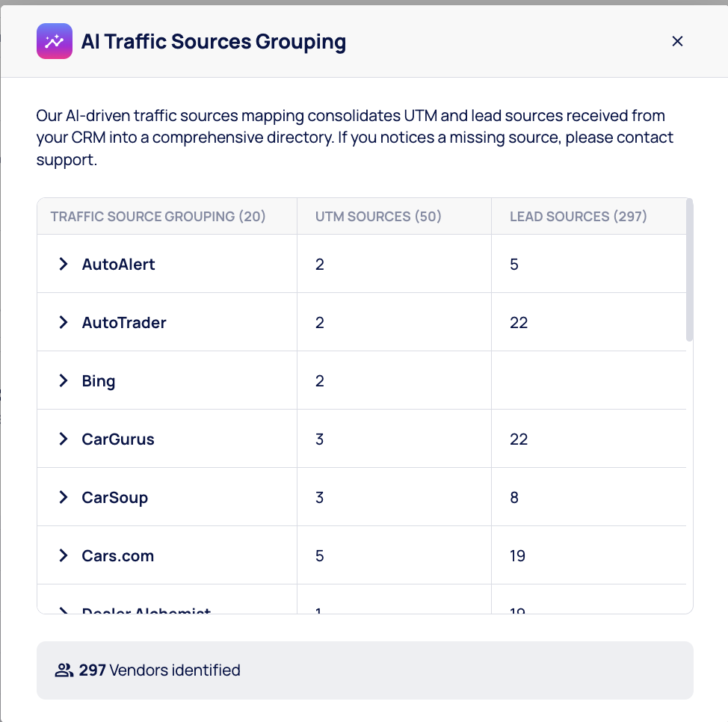Viewport: 728px width, 722px height.
Task: Click CarSoup lead sources count 8
Action: 514,498
